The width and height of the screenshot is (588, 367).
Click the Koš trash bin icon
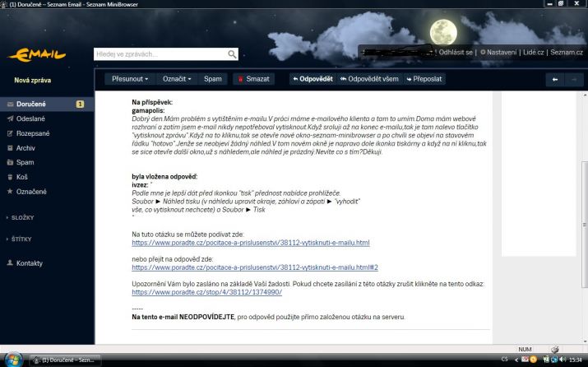(10, 177)
